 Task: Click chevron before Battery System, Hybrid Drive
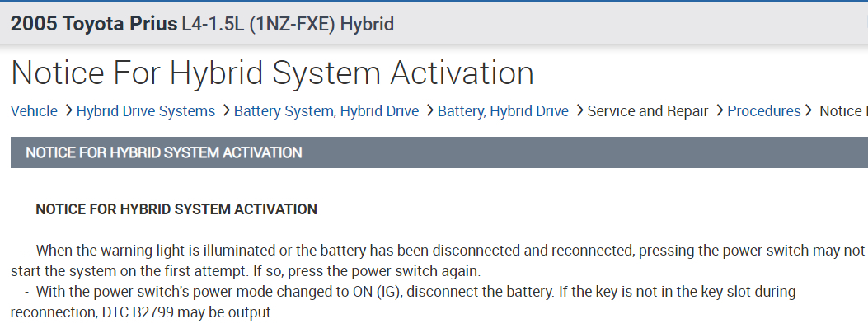225,111
